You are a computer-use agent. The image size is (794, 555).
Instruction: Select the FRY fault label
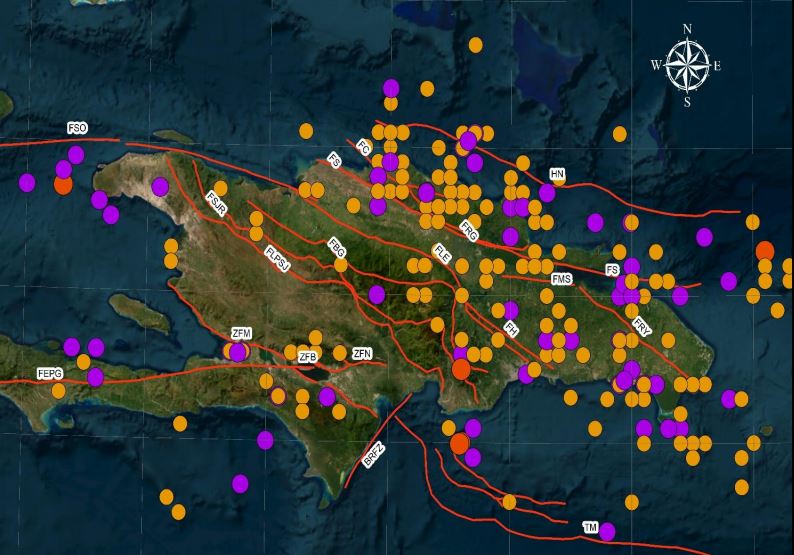click(642, 326)
